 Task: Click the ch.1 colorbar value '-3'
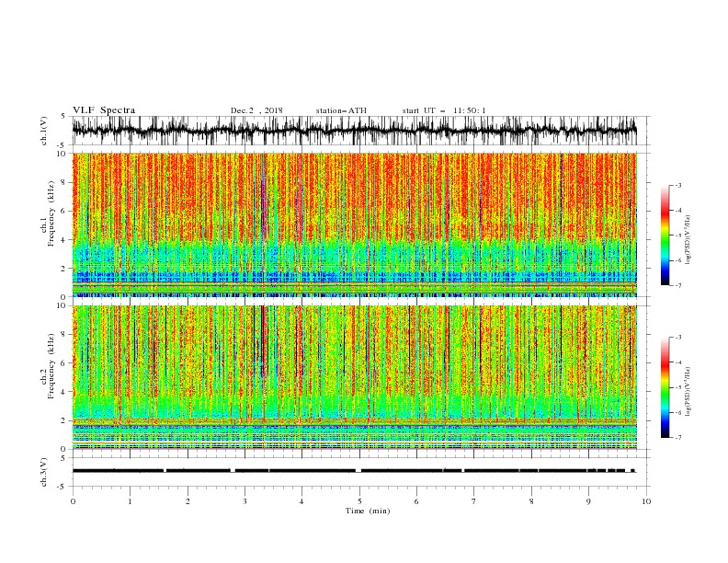[x=678, y=185]
